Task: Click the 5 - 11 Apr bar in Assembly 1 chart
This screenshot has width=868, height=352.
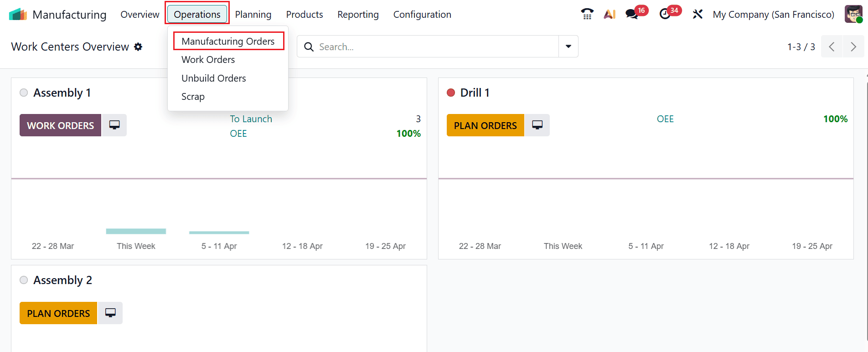Action: click(x=219, y=233)
